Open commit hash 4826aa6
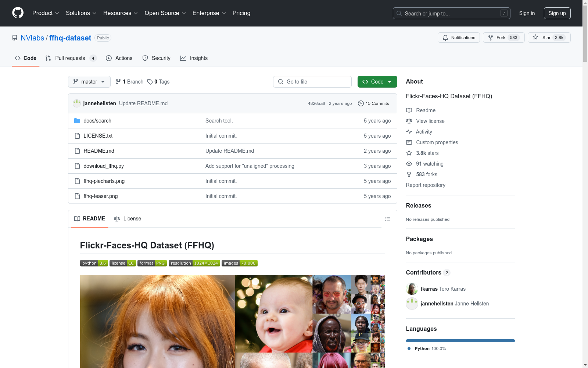The width and height of the screenshot is (588, 368). coord(316,103)
